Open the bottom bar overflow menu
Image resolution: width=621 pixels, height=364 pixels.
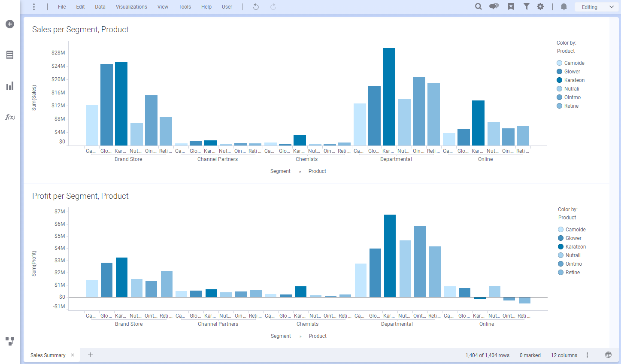587,355
